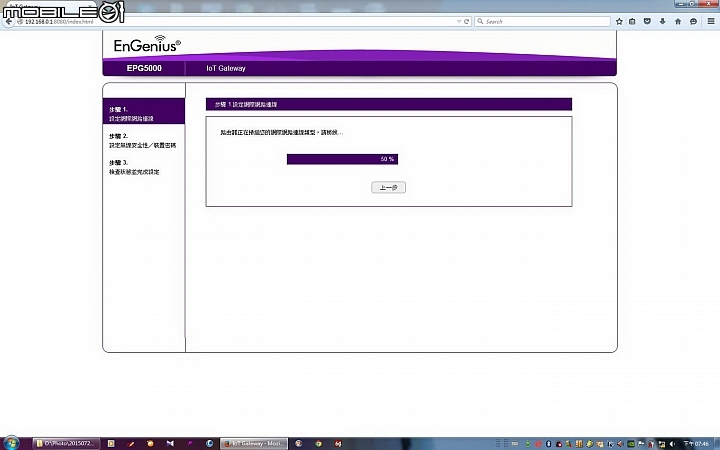Open the NVIDIA tray icon
The image size is (720, 450).
[x=631, y=444]
